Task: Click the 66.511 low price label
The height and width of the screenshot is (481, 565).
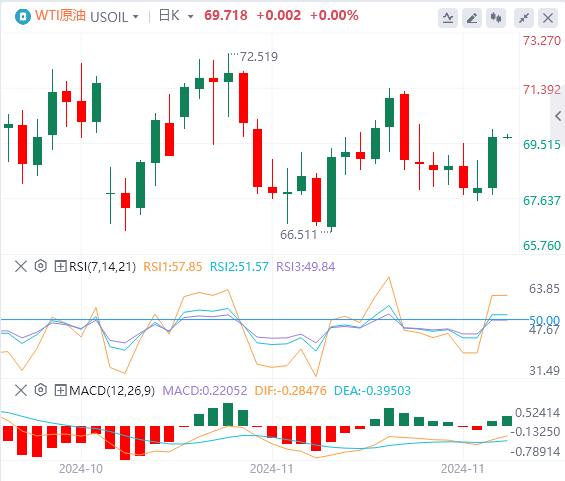Action: (299, 235)
